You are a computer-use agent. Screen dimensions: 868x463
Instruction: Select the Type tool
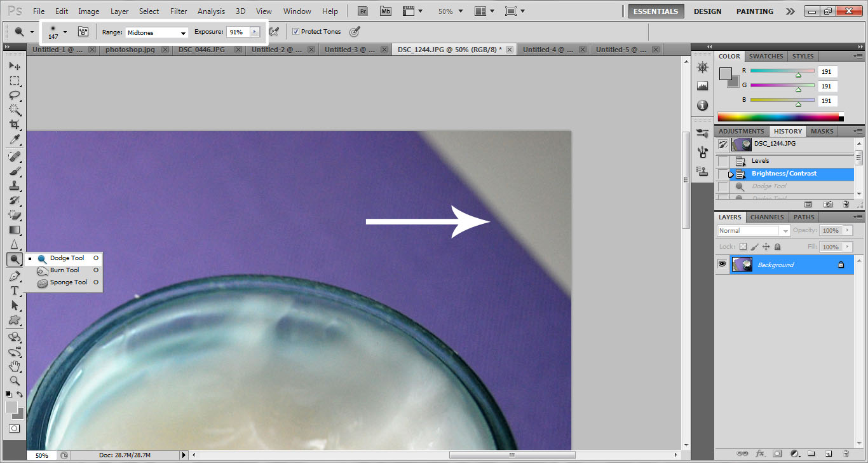[14, 291]
